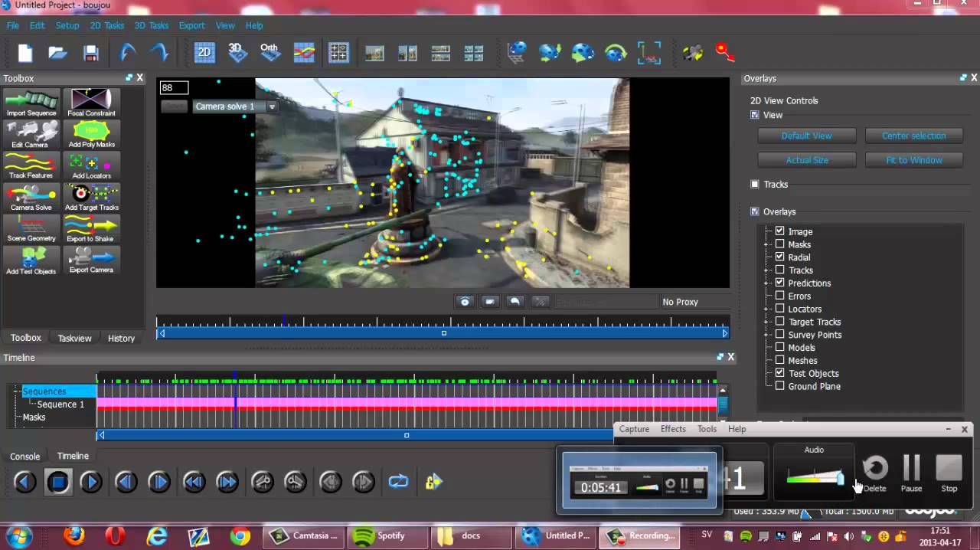This screenshot has width=980, height=550.
Task: Enable the Masks overlay checkbox
Action: [779, 244]
